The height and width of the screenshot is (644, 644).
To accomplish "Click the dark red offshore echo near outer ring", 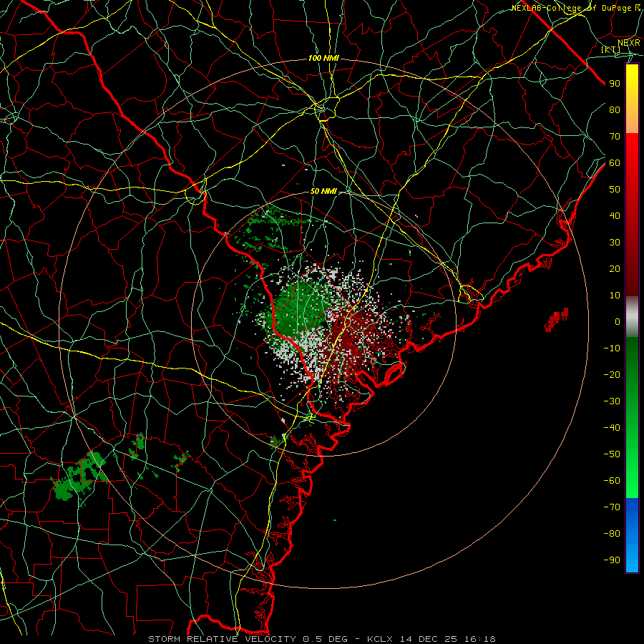I will [x=557, y=320].
